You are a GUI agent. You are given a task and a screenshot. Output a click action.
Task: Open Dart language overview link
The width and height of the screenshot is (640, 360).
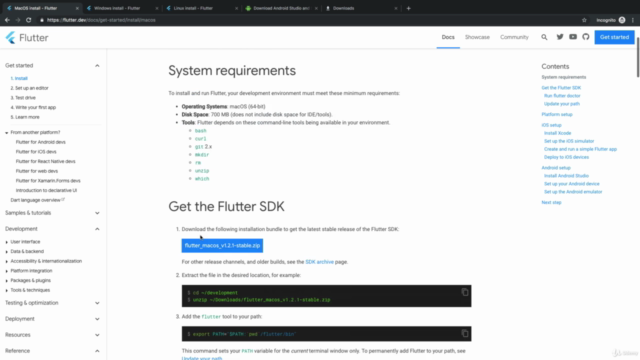coord(38,200)
